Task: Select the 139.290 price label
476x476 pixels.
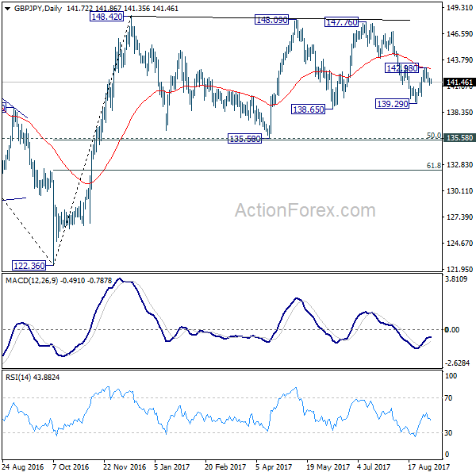Action: pos(392,104)
